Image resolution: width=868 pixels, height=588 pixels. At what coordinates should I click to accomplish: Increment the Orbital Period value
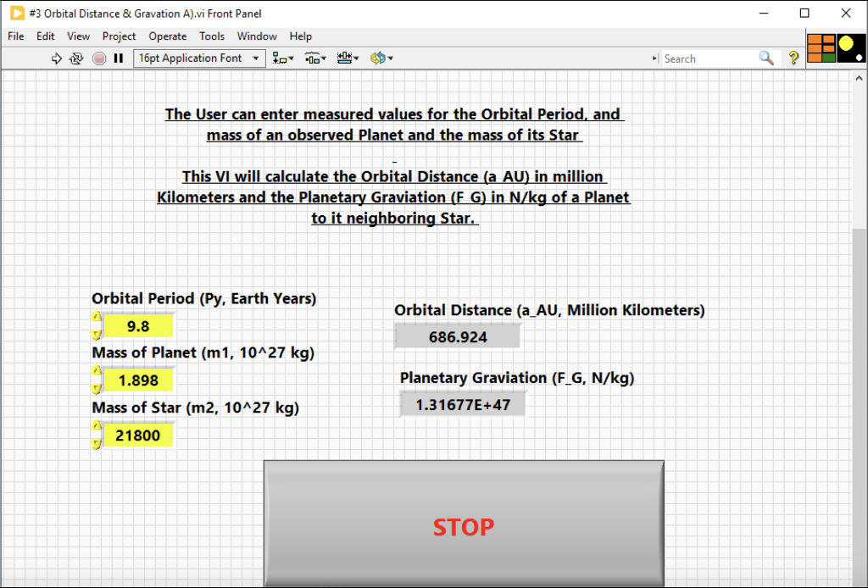[x=97, y=317]
